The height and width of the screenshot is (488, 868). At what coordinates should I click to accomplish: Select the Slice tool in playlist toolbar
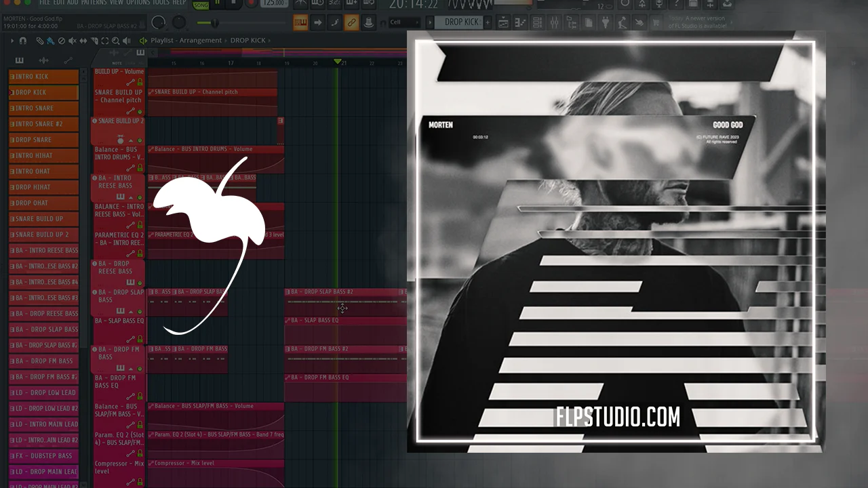click(x=94, y=41)
